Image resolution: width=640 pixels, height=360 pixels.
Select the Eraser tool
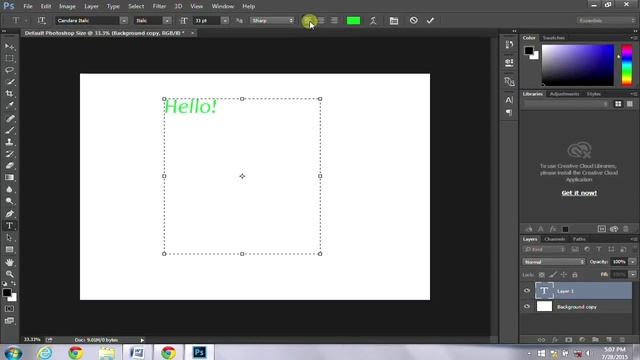click(x=9, y=166)
